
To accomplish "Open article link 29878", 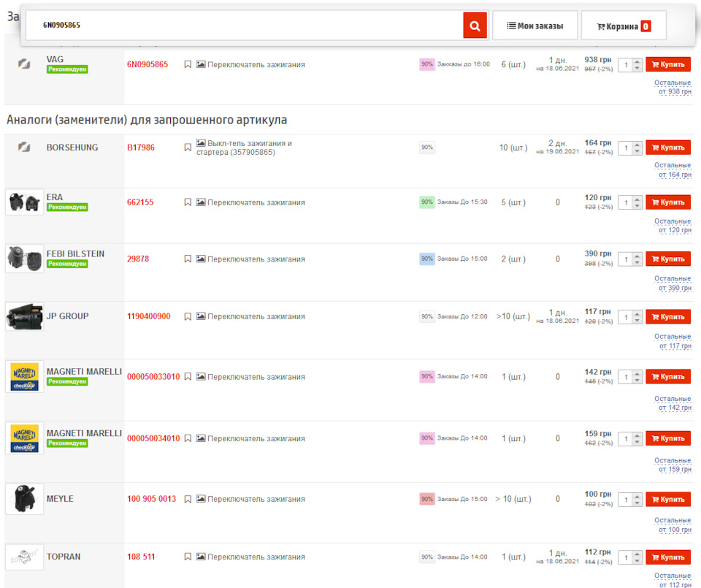I will tap(138, 259).
